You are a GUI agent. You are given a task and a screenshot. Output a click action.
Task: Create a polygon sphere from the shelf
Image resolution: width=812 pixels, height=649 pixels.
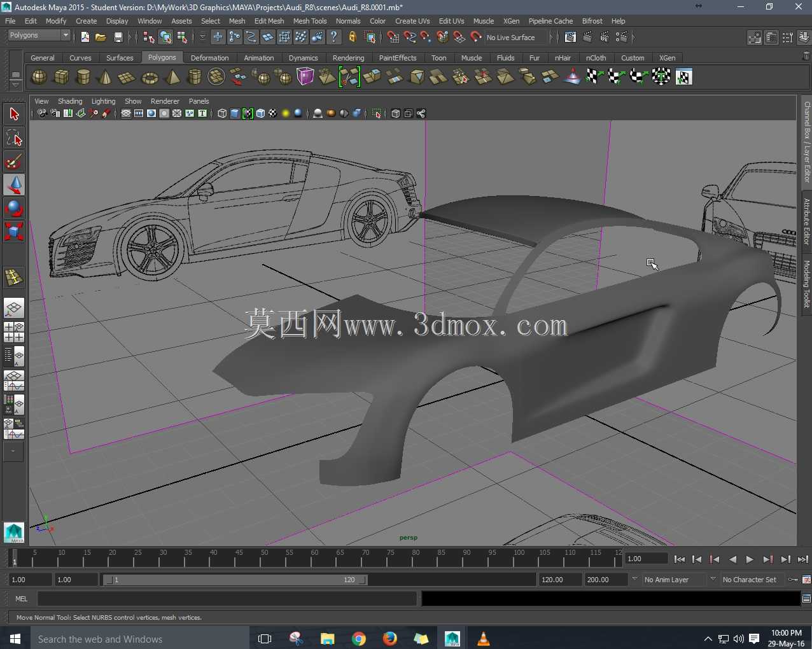(x=39, y=77)
